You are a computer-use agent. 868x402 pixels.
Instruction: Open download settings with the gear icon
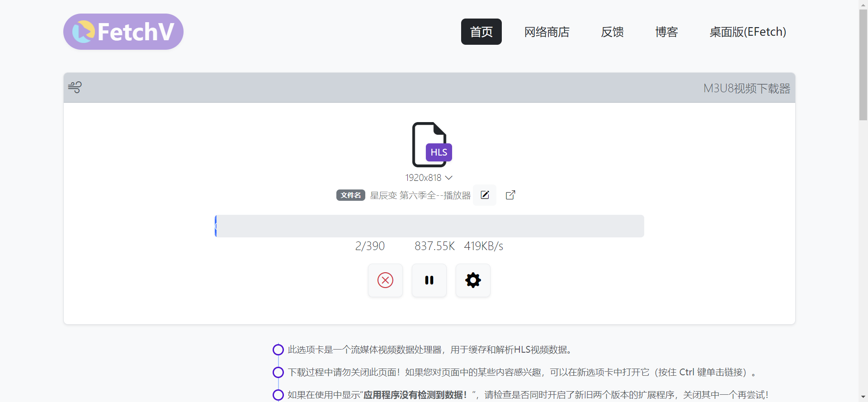pyautogui.click(x=473, y=280)
